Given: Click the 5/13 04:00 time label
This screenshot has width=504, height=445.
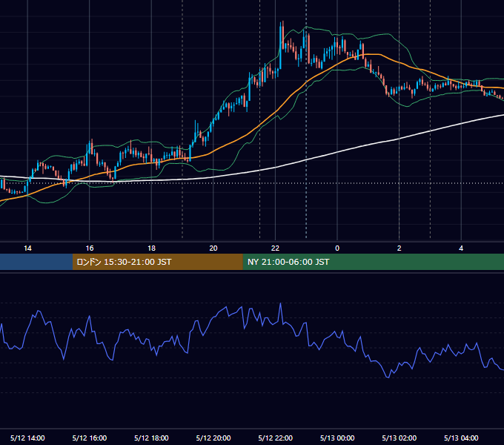Looking at the screenshot, I should (461, 438).
